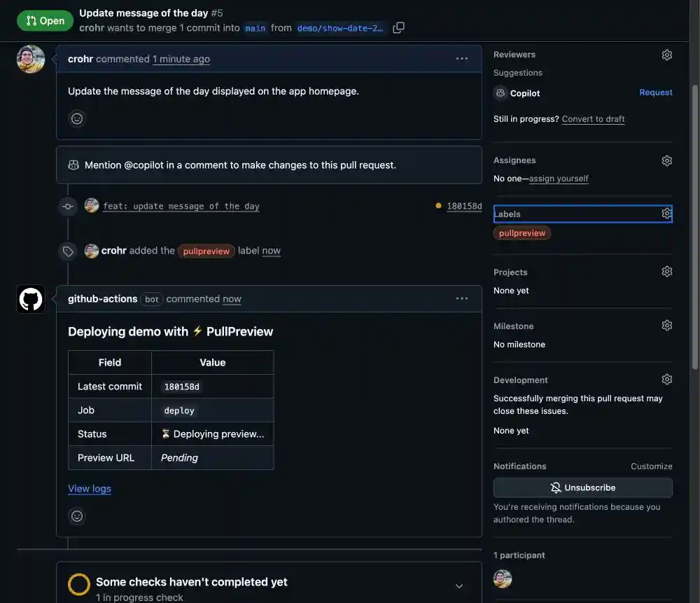Open Assignees settings gear
Image resolution: width=700 pixels, height=603 pixels.
[x=666, y=160]
